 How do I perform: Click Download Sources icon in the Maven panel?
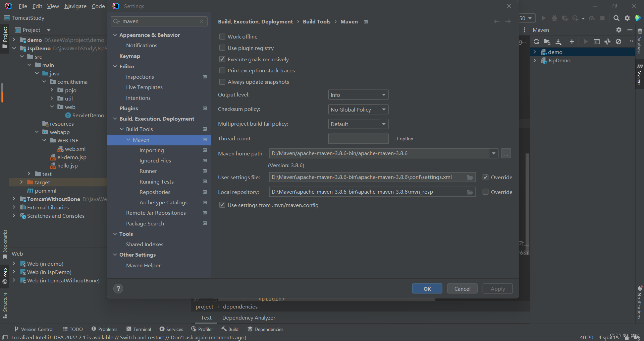(x=558, y=42)
